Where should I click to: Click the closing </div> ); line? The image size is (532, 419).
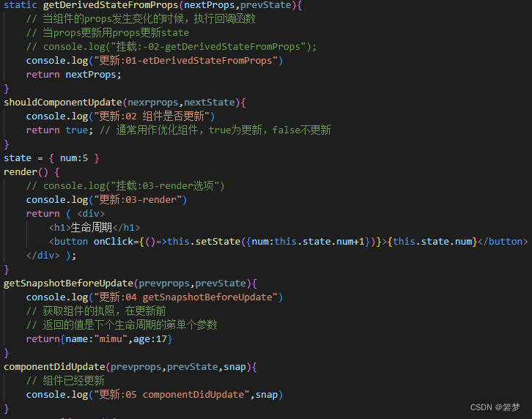tap(51, 256)
